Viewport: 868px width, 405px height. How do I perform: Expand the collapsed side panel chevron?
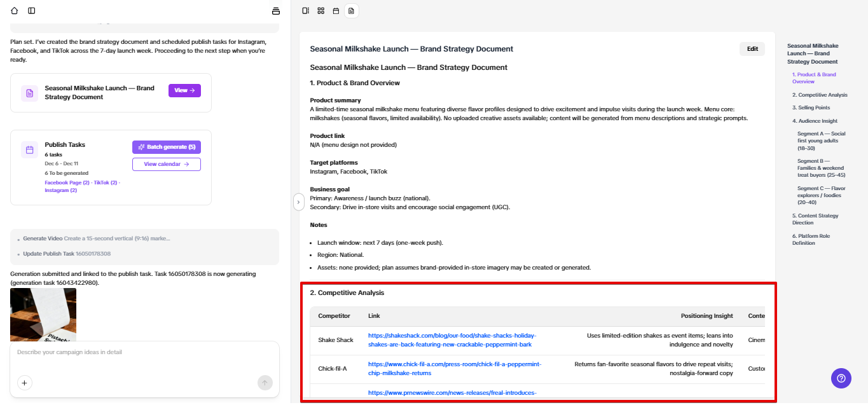click(298, 202)
